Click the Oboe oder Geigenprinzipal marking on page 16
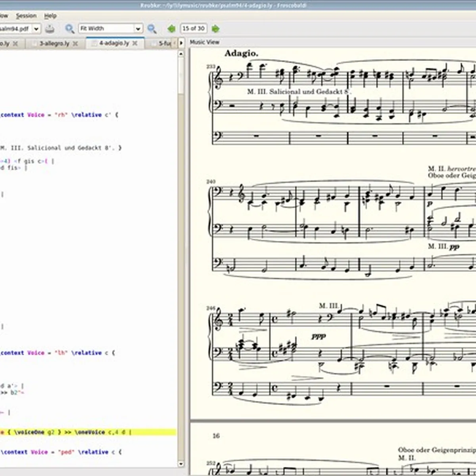Screen dimensions: 476x476 click(437, 450)
